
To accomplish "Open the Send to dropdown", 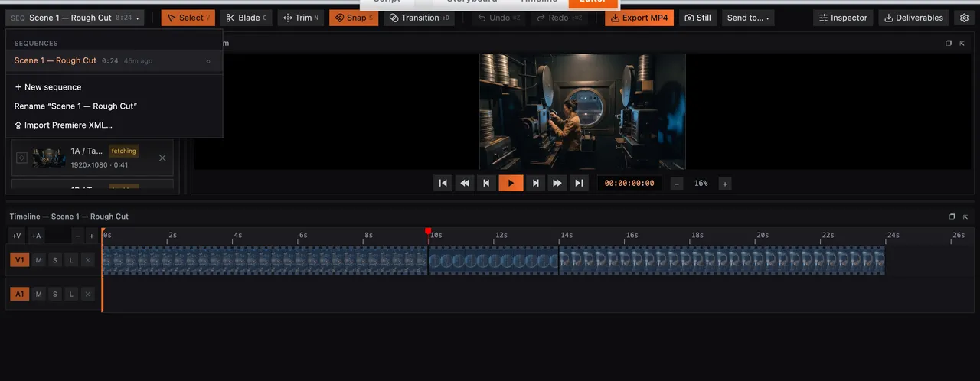I will (748, 18).
